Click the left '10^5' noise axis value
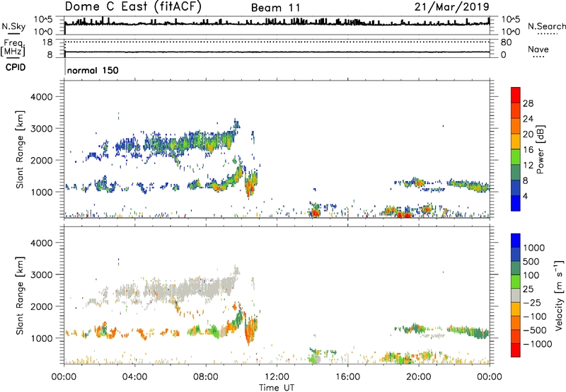The width and height of the screenshot is (566, 392). tap(43, 19)
